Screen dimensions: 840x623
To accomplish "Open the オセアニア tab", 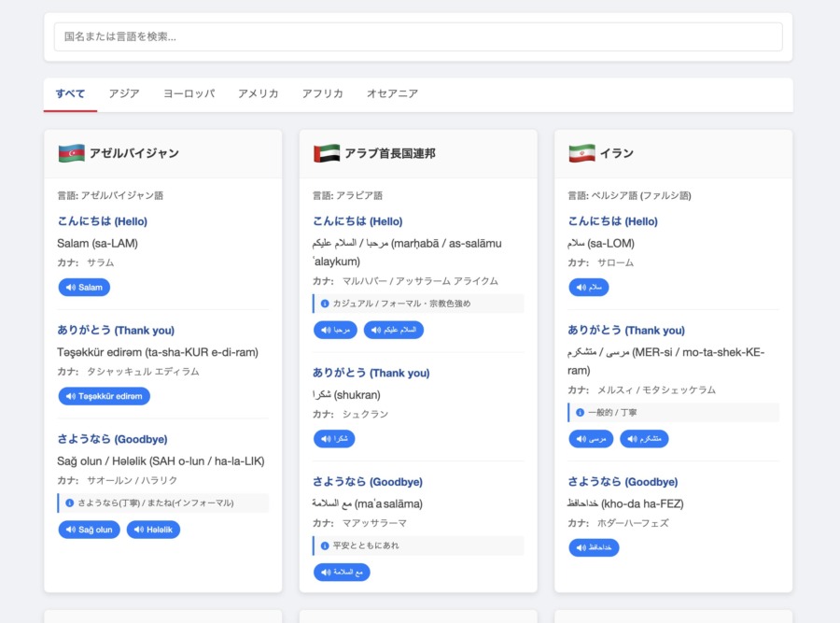I will coord(392,93).
